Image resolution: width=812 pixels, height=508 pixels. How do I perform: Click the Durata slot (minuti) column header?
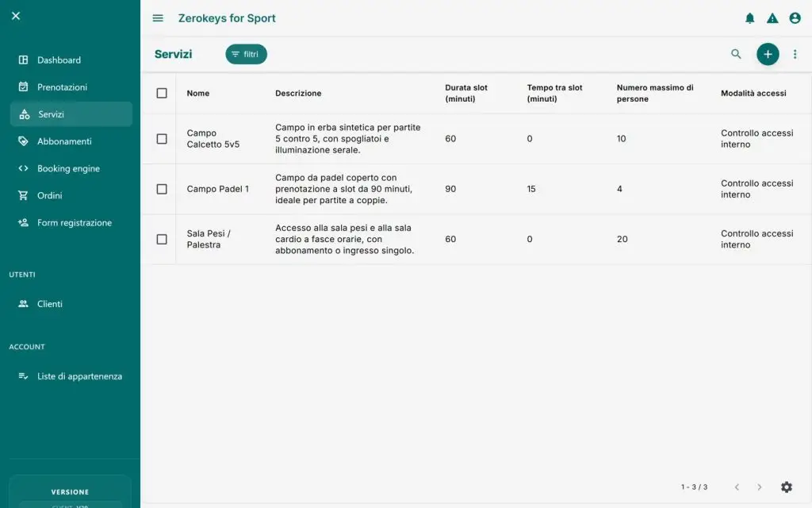466,94
